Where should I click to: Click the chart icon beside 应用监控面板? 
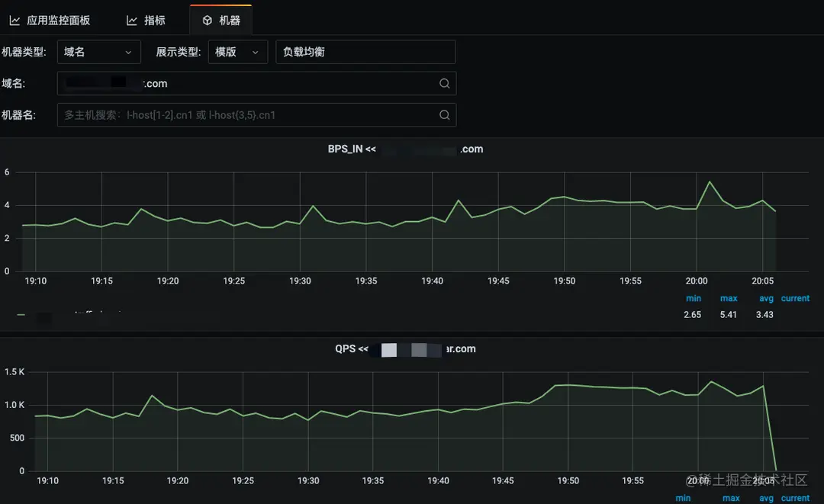click(14, 21)
